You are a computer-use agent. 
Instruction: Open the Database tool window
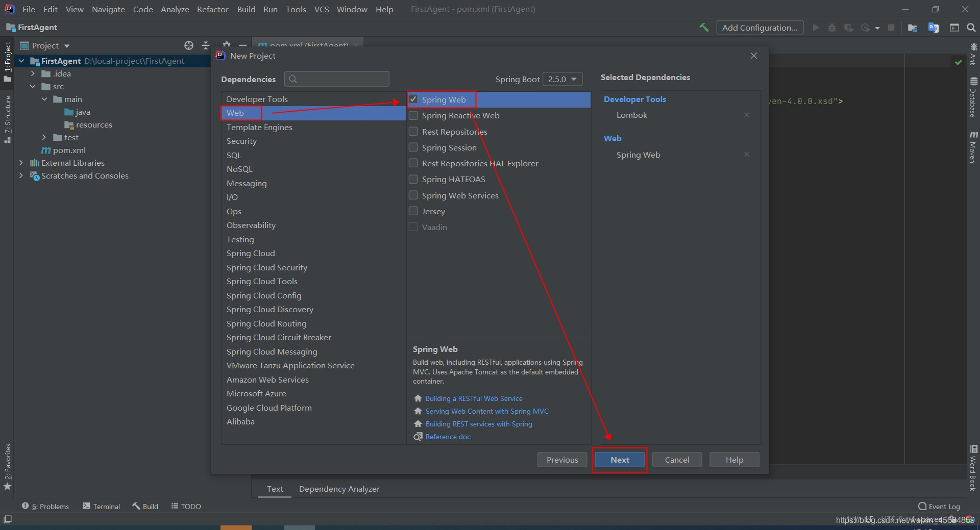(x=973, y=97)
